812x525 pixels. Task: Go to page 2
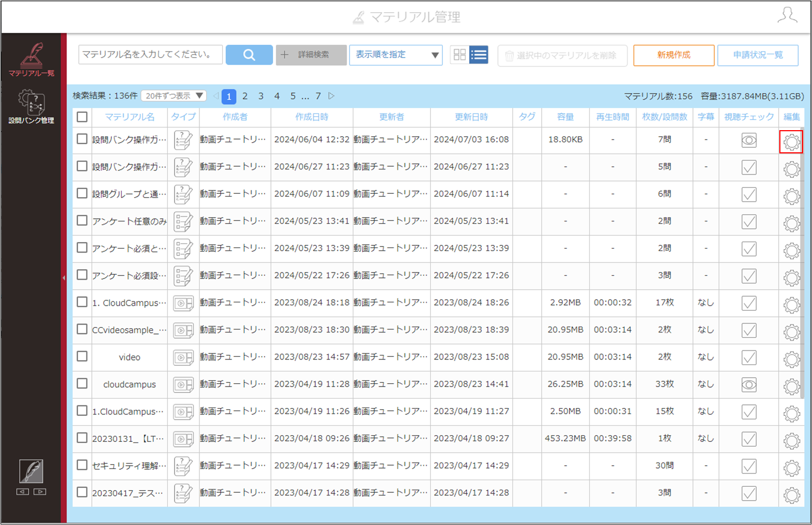[x=245, y=96]
